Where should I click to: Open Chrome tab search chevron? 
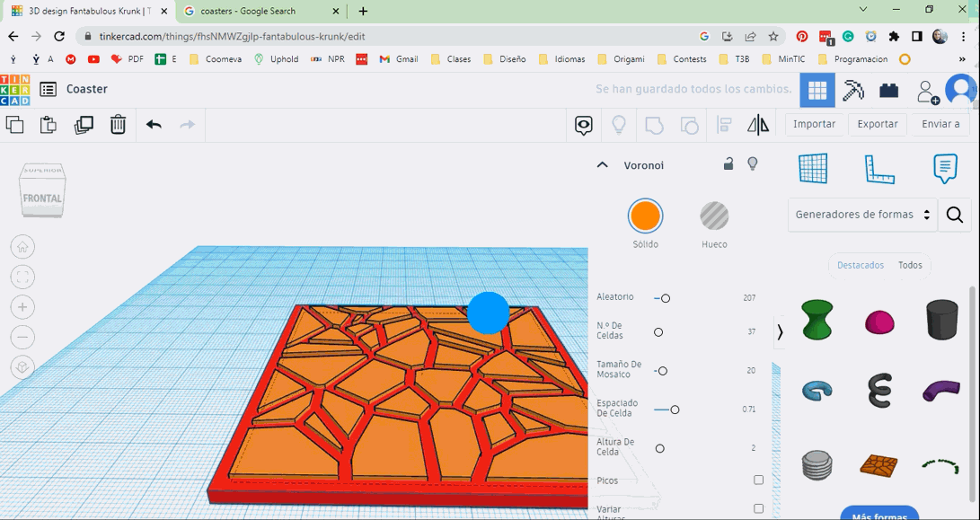pyautogui.click(x=863, y=9)
